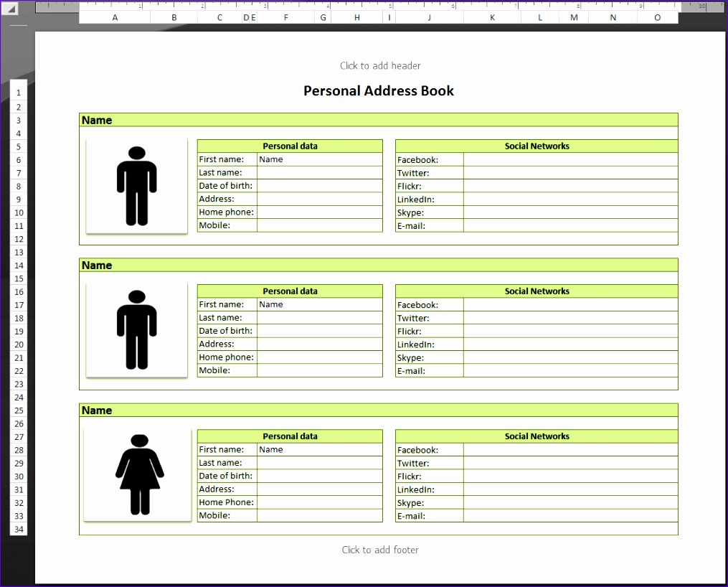The width and height of the screenshot is (728, 587).
Task: Click the header placeholder to add header
Action: click(x=380, y=65)
